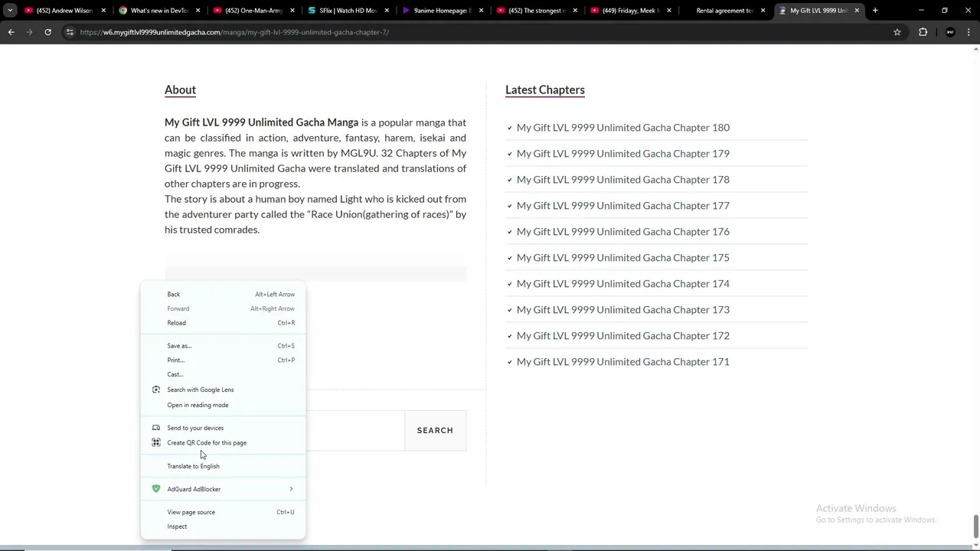Close the Rental agreement tab
Screen dimensions: 980x551
tap(763, 11)
